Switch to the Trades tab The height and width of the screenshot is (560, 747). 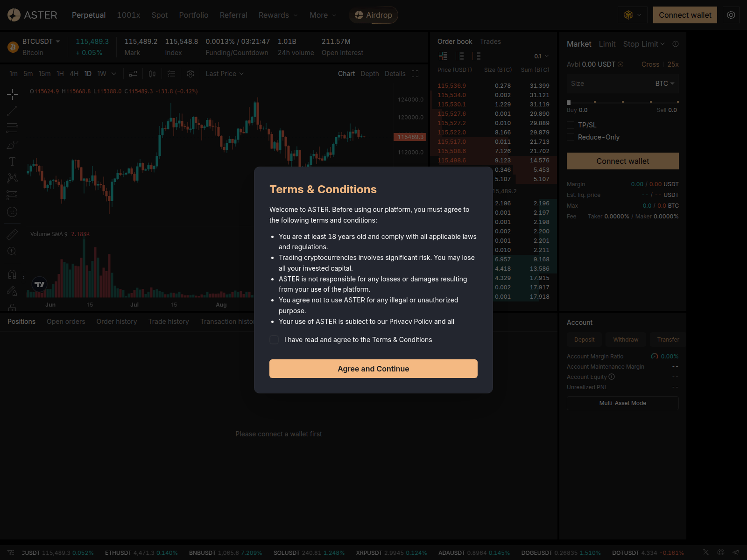tap(490, 42)
